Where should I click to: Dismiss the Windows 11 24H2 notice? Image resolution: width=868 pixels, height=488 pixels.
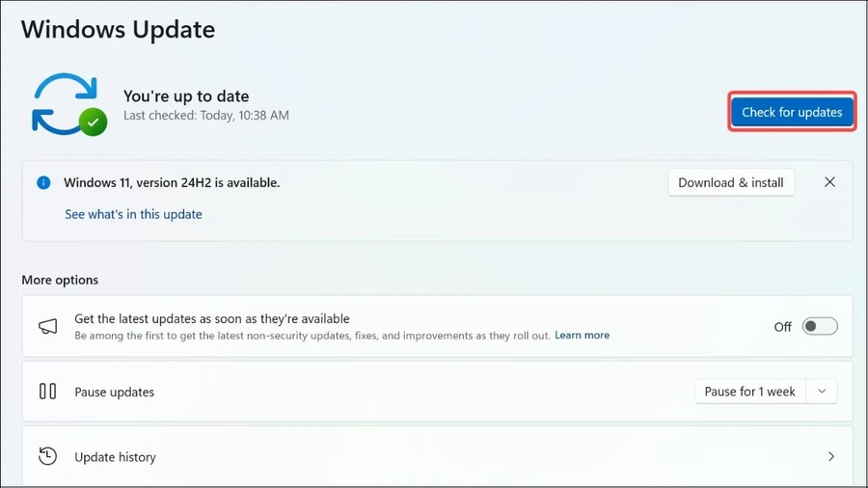tap(829, 182)
